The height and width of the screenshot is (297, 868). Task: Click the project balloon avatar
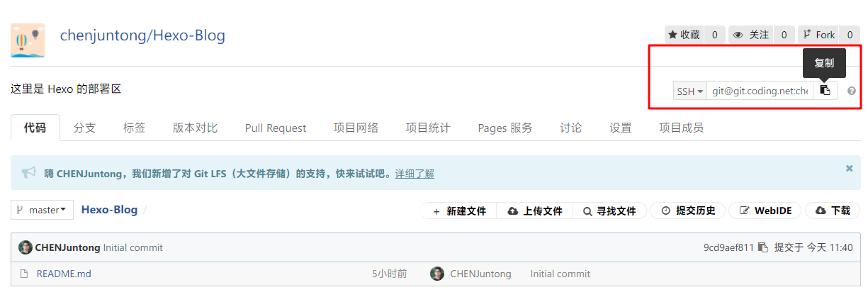[28, 40]
